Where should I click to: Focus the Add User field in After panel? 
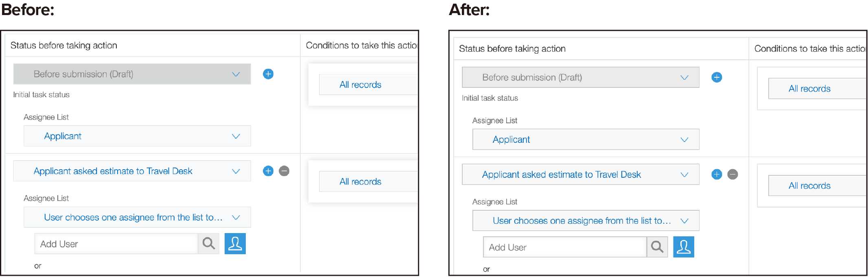tap(564, 247)
